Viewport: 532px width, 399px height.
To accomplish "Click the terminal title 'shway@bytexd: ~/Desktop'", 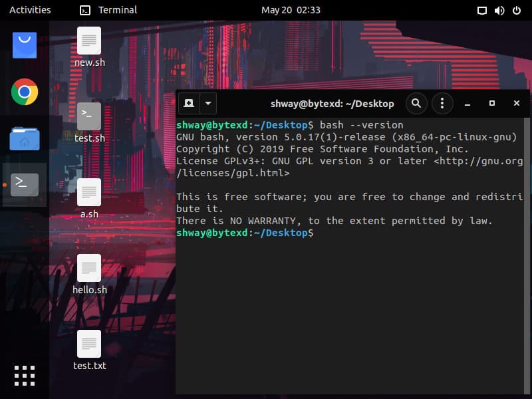I will [332, 104].
